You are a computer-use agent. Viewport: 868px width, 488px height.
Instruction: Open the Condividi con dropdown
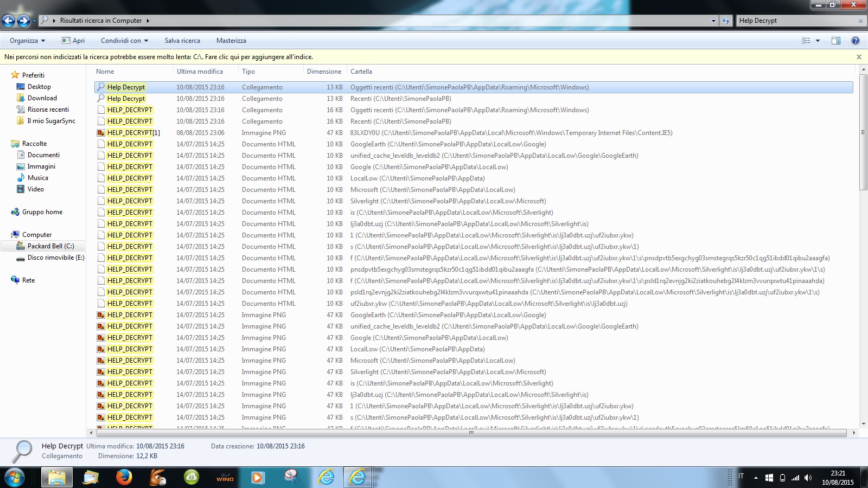coord(124,41)
